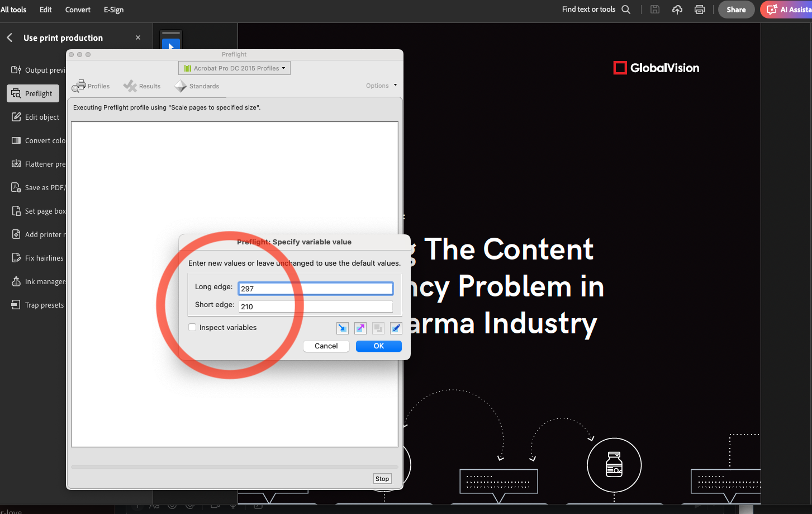Click the blue arrow import icon in dialog
812x514 pixels.
pos(343,328)
